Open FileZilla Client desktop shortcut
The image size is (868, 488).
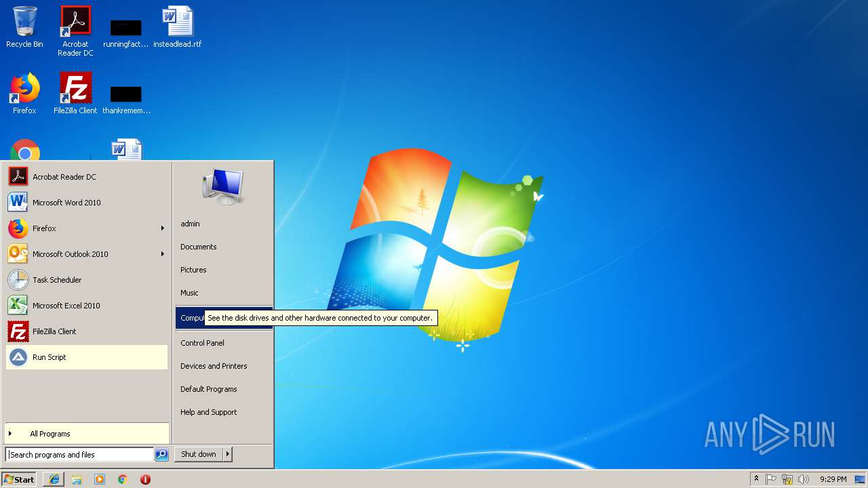click(x=75, y=94)
